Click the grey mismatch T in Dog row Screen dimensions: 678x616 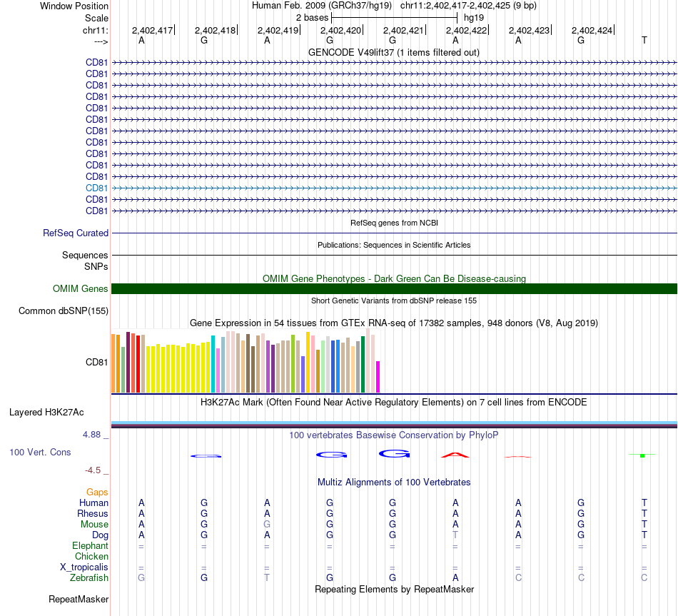click(455, 535)
